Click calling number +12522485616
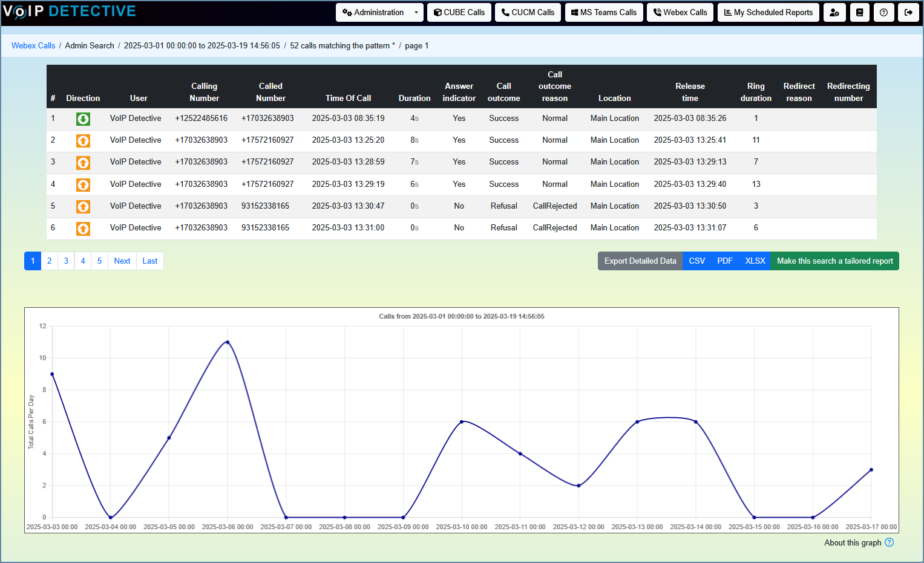Image resolution: width=924 pixels, height=563 pixels. (x=202, y=118)
